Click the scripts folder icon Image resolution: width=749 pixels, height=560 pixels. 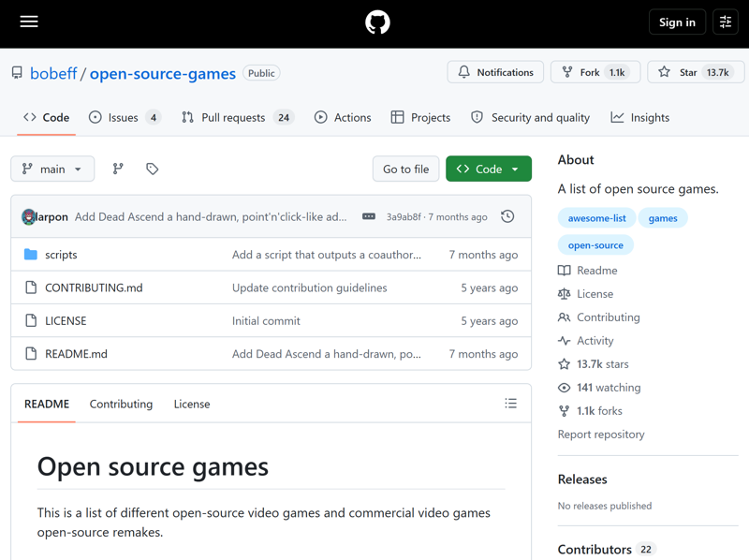31,254
